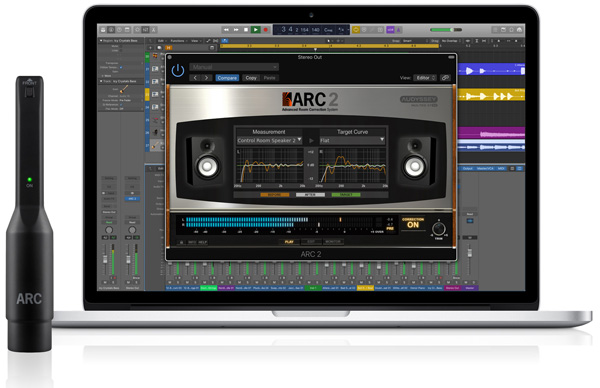The image size is (600, 388).
Task: Open the View menu in tracks area
Action: point(195,41)
